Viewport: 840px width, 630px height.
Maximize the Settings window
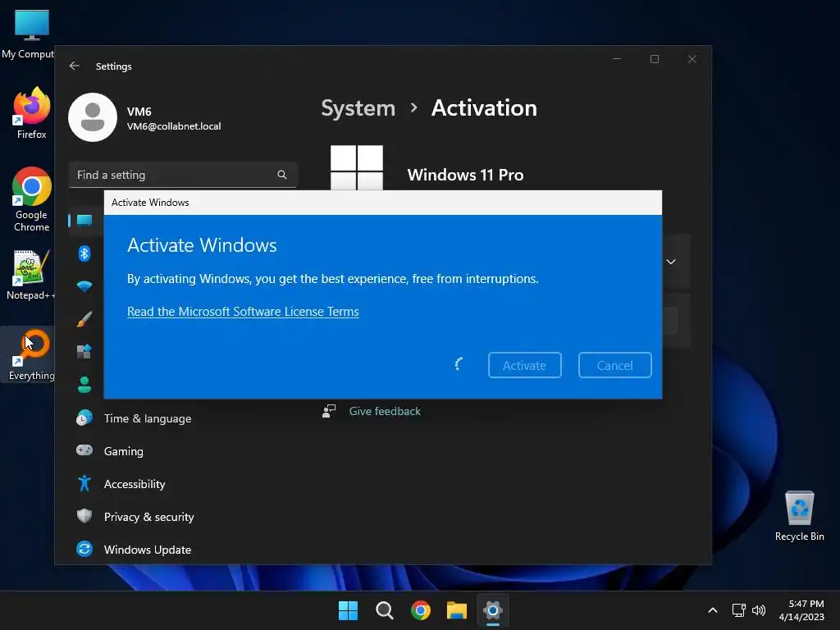pyautogui.click(x=654, y=59)
